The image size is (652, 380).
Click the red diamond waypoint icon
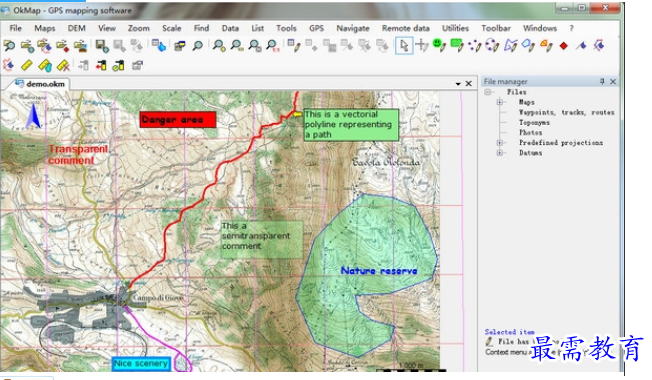(563, 46)
